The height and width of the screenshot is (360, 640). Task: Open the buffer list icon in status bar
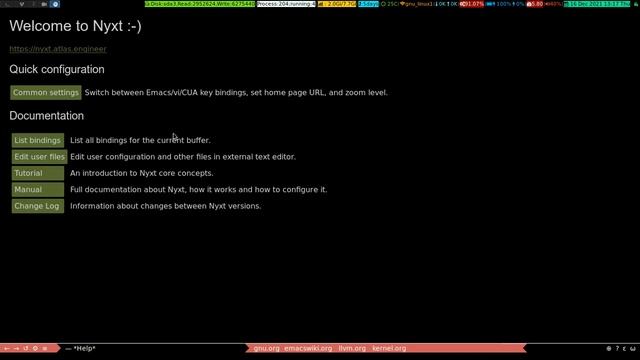45,349
